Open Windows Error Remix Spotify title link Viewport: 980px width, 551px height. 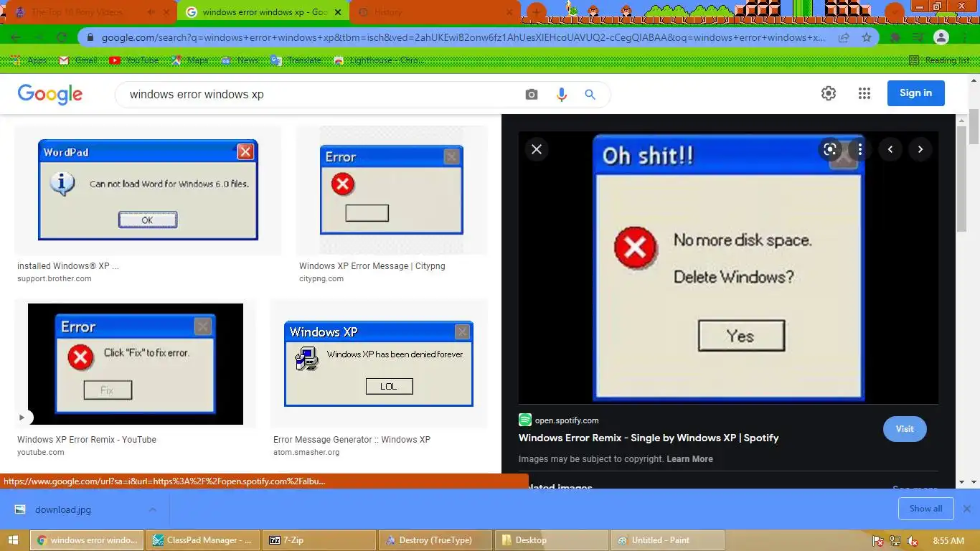[649, 438]
